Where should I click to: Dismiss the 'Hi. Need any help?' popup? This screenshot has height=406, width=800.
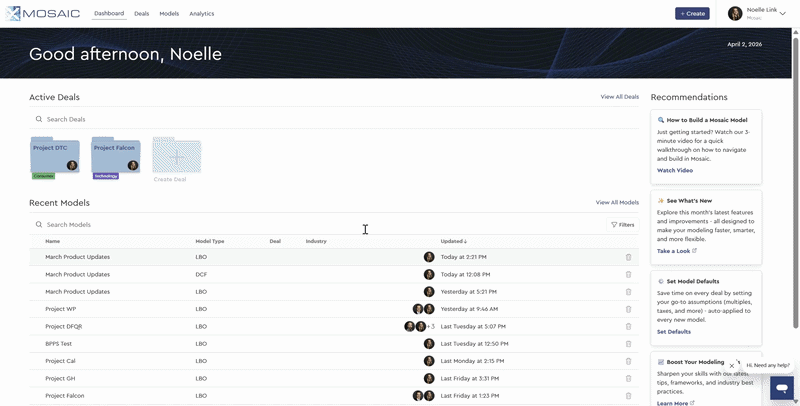[732, 366]
